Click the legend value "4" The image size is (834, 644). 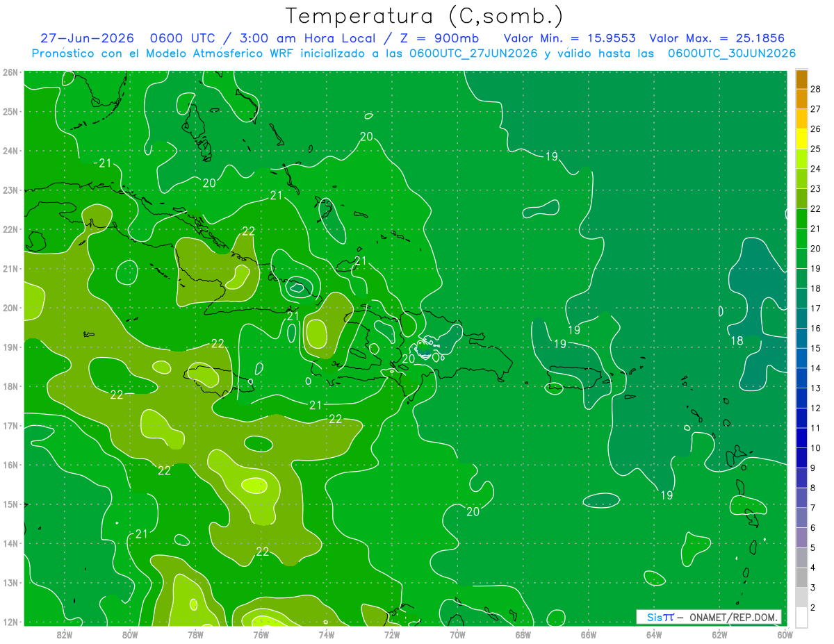click(x=813, y=568)
